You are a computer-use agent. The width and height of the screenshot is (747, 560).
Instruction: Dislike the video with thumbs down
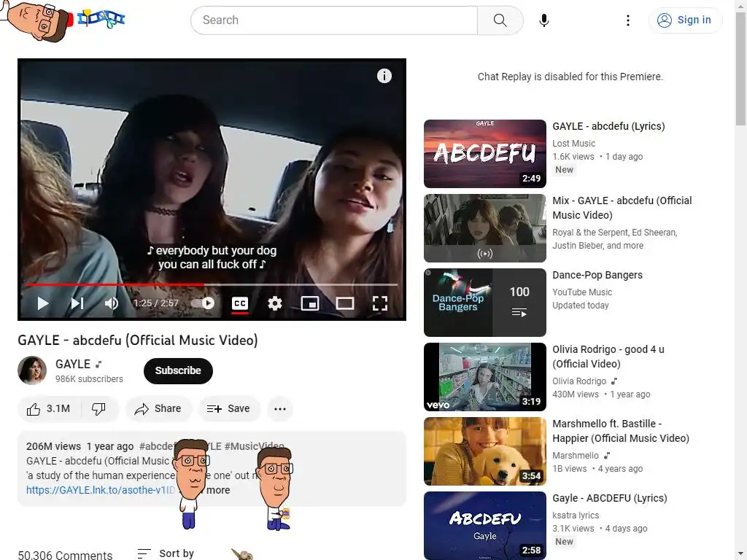[98, 408]
